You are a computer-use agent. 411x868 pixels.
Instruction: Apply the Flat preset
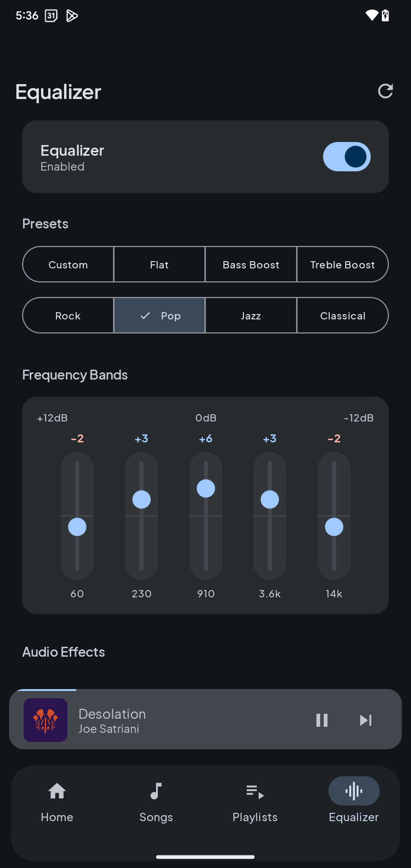pos(159,264)
